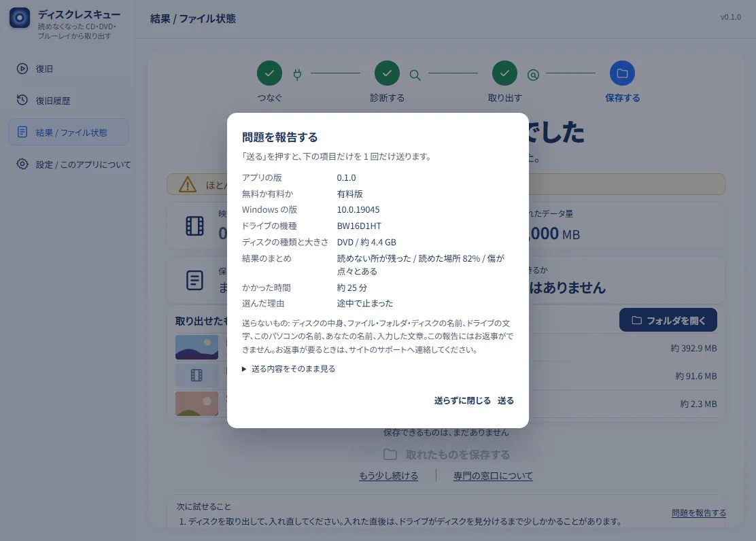This screenshot has width=756, height=541.
Task: Click the 結果 / ファイル状態 page header title
Action: pyautogui.click(x=193, y=19)
